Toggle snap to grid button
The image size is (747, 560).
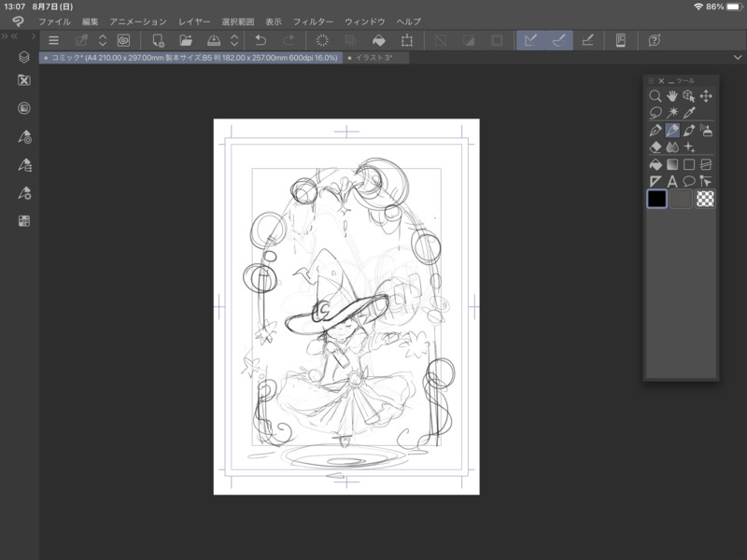tap(587, 40)
